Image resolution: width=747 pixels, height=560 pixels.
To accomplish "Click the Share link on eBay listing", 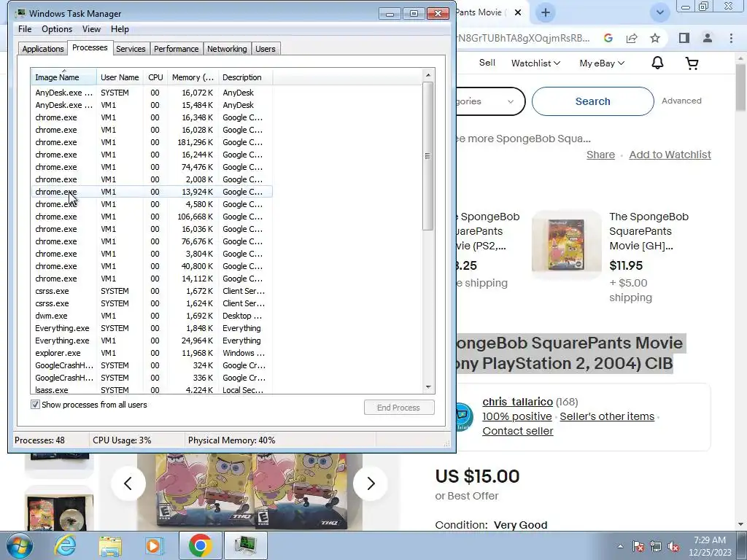I will coord(600,155).
